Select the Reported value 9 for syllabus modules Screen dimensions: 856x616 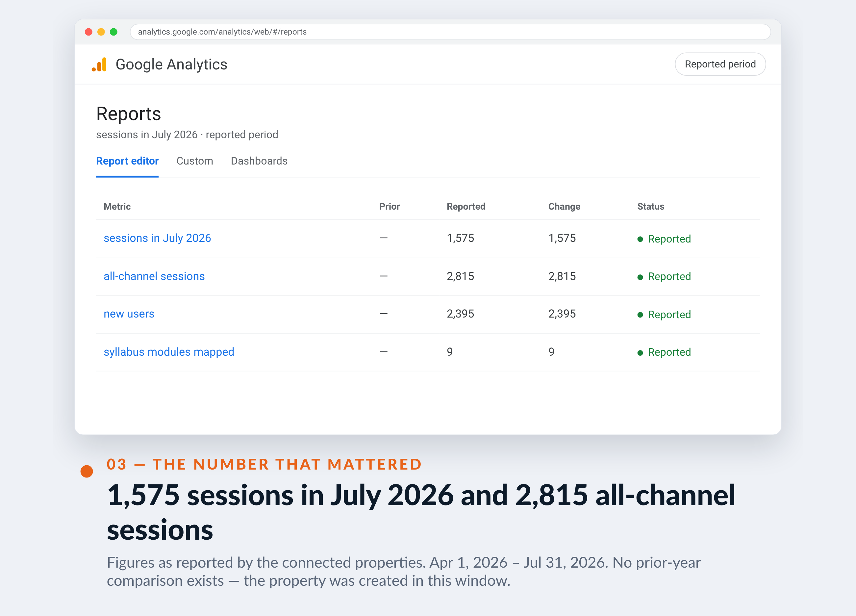click(x=449, y=352)
